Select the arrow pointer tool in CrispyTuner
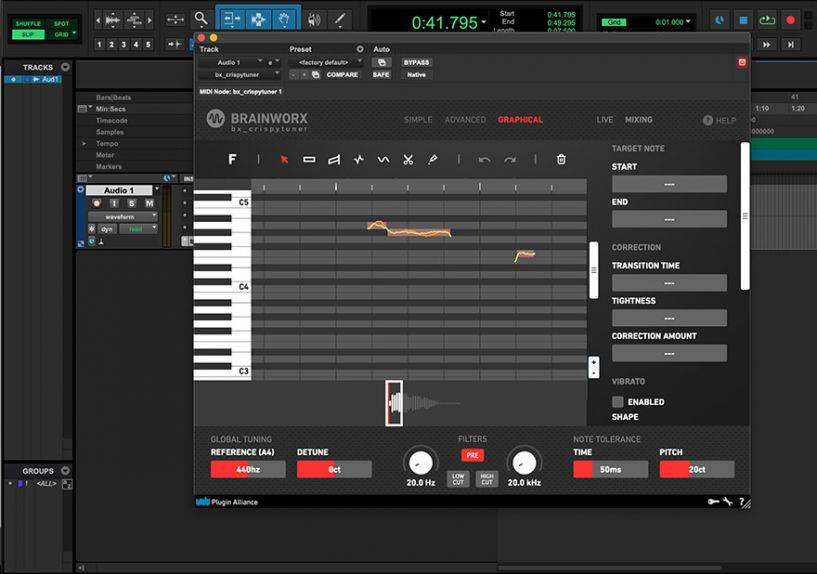The height and width of the screenshot is (574, 817). tap(284, 159)
